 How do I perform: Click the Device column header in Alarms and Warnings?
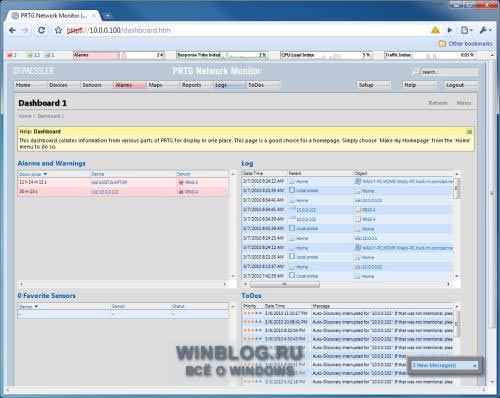coord(98,174)
